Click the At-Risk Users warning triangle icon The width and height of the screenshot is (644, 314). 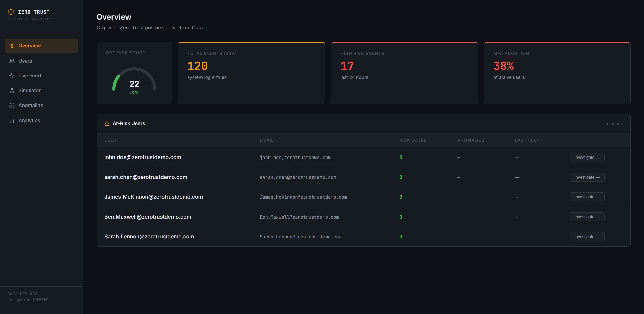[x=107, y=123]
